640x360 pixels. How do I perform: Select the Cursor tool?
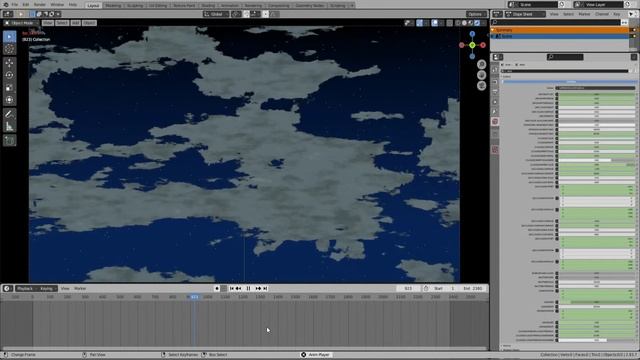click(9, 49)
